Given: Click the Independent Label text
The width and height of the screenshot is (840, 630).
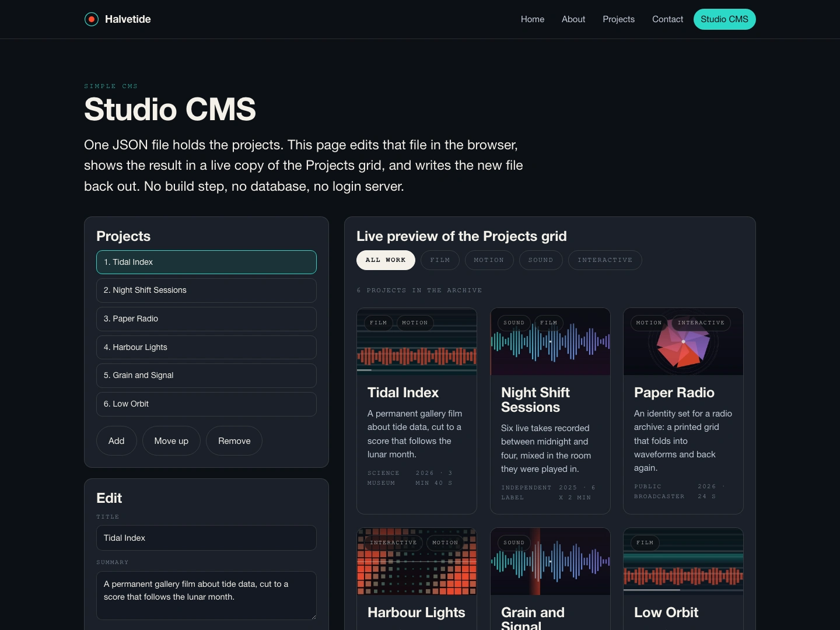Looking at the screenshot, I should [526, 492].
